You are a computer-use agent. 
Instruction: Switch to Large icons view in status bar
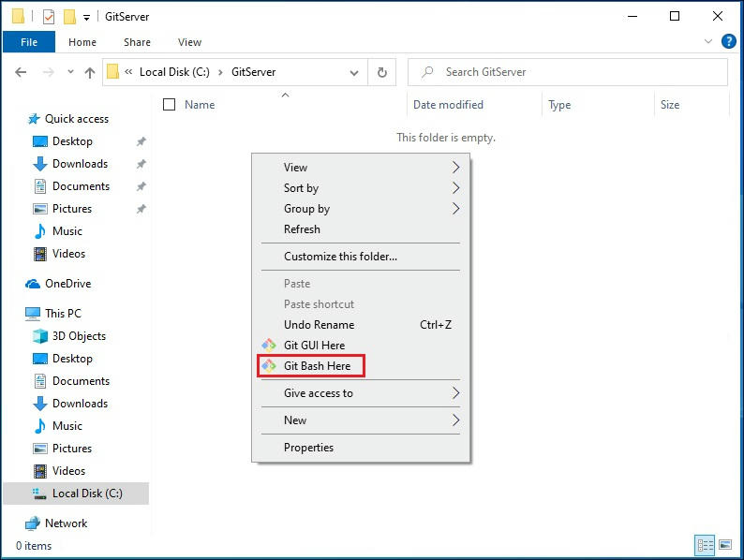pos(725,545)
